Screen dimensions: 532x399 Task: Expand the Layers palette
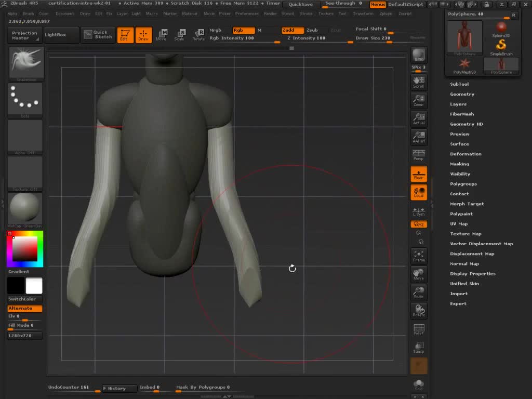pos(458,104)
